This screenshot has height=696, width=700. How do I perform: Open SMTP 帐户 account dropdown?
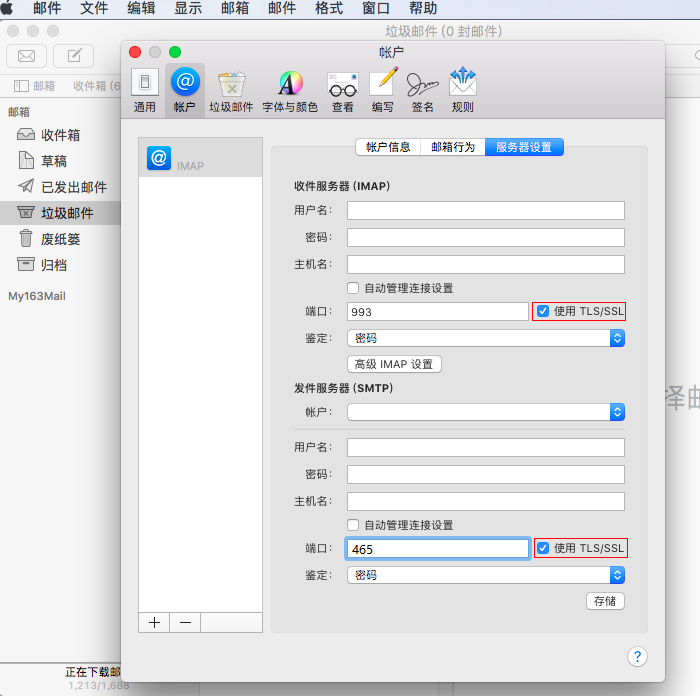tap(486, 412)
